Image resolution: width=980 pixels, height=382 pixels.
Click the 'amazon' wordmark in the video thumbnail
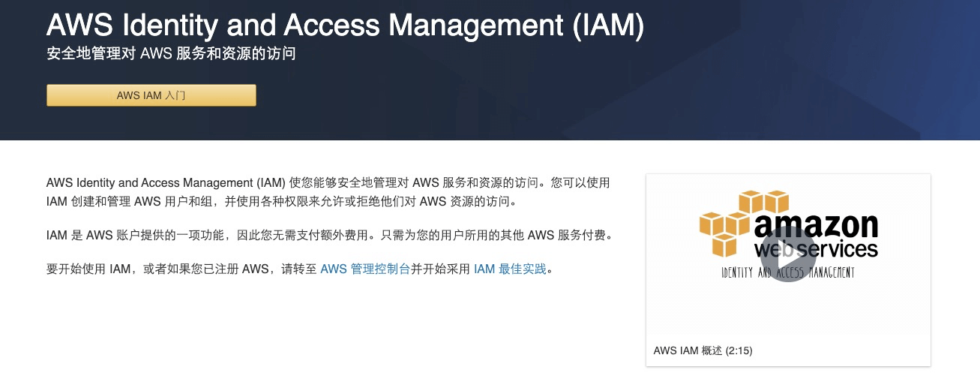(815, 225)
